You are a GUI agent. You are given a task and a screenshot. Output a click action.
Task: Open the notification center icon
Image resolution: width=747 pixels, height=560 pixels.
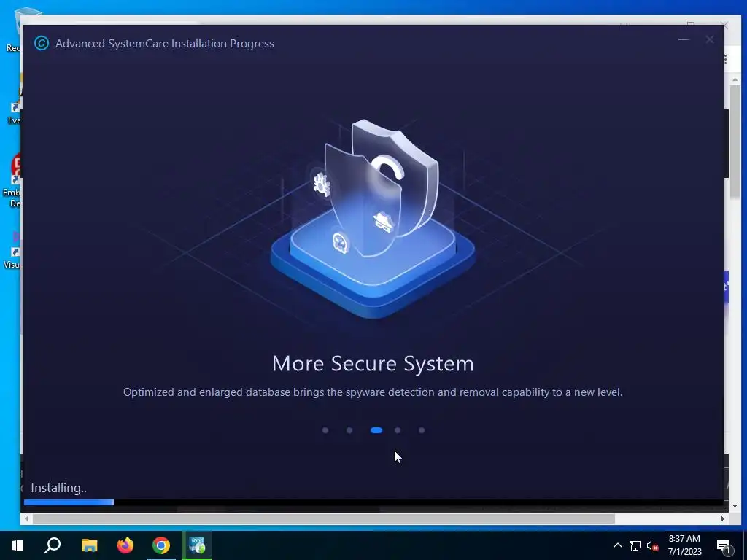click(724, 545)
